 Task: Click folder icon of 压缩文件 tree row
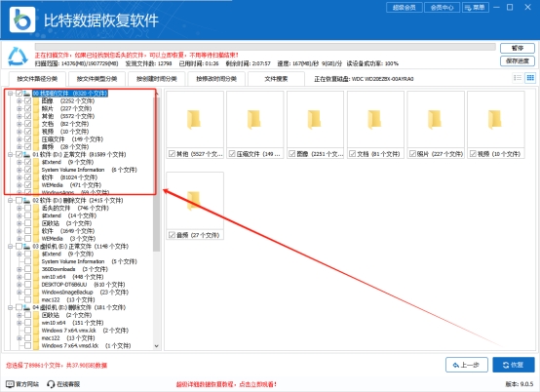[36, 139]
